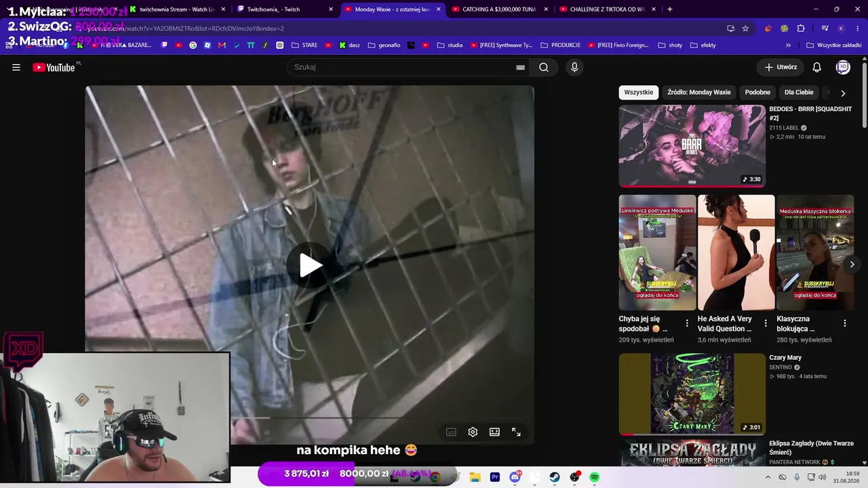868x488 pixels.
Task: Visit the 2115 LABEL channel
Action: pos(784,128)
